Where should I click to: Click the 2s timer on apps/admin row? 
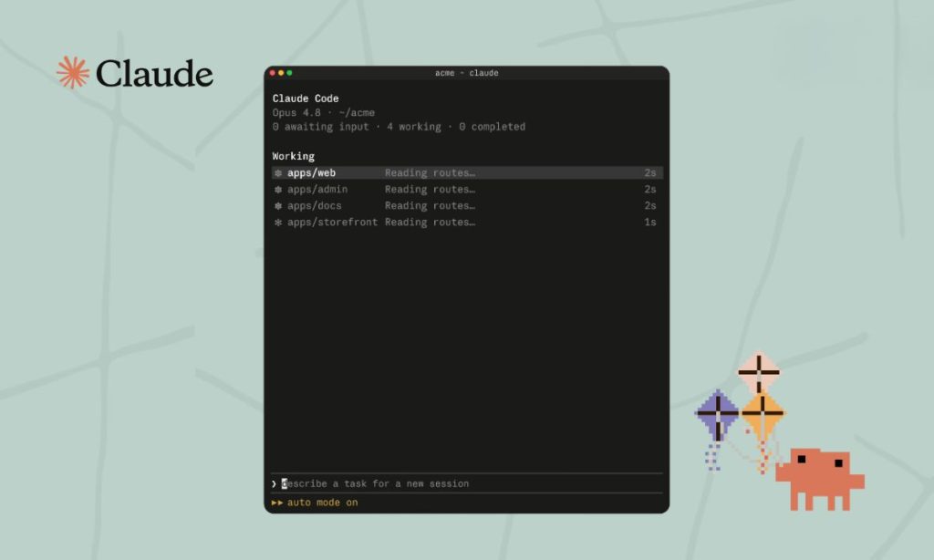click(649, 190)
